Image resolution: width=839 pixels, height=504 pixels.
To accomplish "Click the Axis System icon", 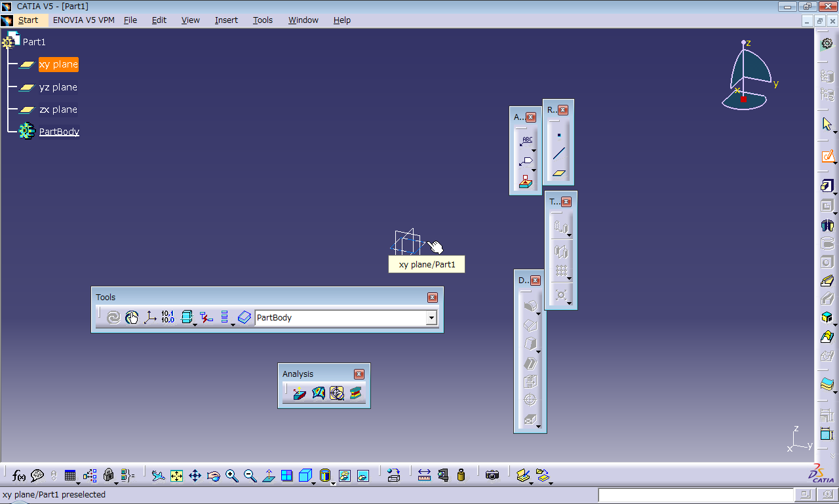I will (x=150, y=318).
